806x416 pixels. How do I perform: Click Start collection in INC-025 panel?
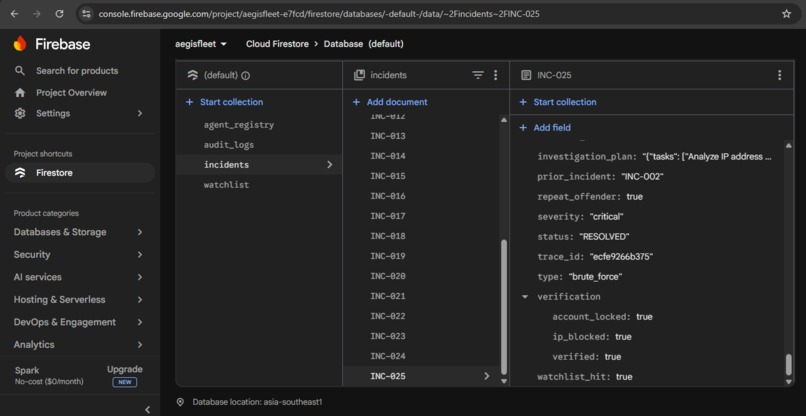tap(558, 102)
